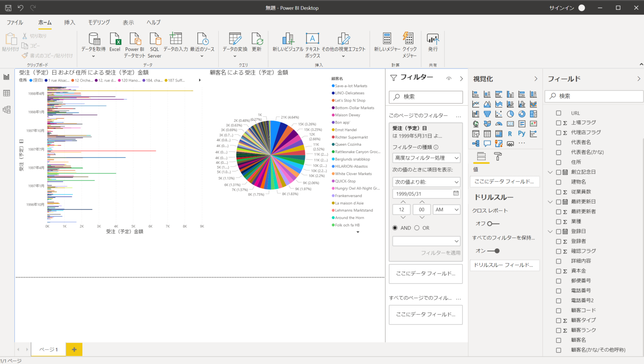Open the ファイル menu
The height and width of the screenshot is (364, 644).
coord(15,22)
